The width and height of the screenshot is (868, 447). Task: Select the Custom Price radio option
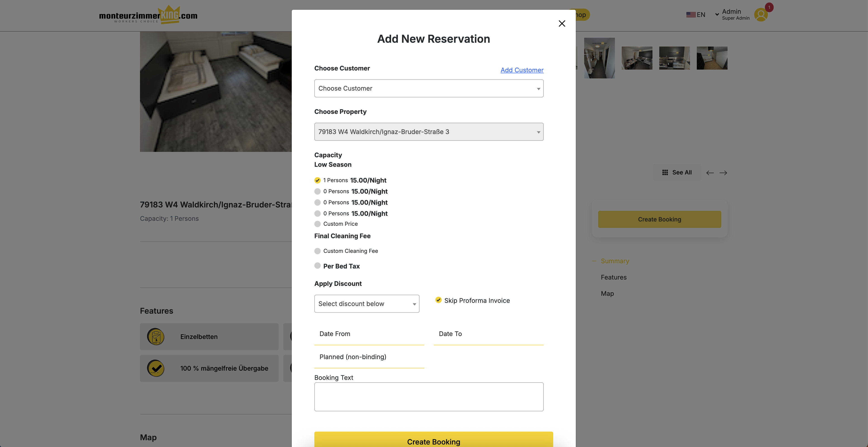[317, 224]
